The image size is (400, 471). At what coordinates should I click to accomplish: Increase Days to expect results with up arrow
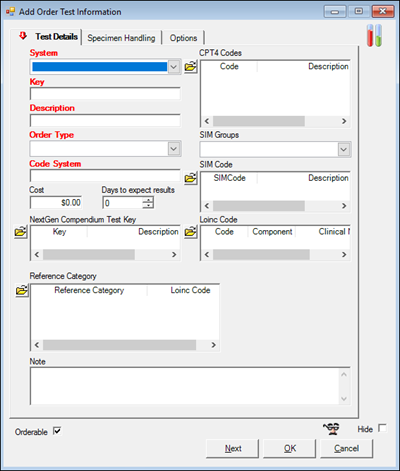point(148,200)
